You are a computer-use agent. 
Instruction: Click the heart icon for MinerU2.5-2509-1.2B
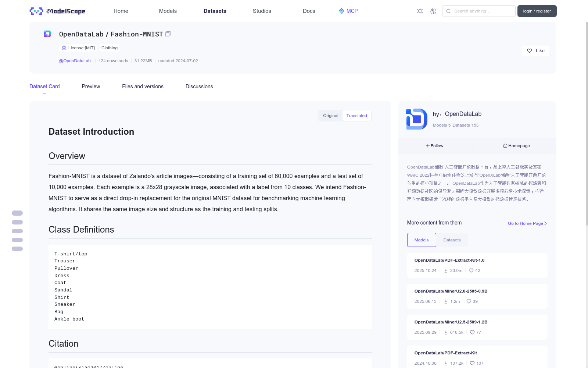tap(472, 332)
